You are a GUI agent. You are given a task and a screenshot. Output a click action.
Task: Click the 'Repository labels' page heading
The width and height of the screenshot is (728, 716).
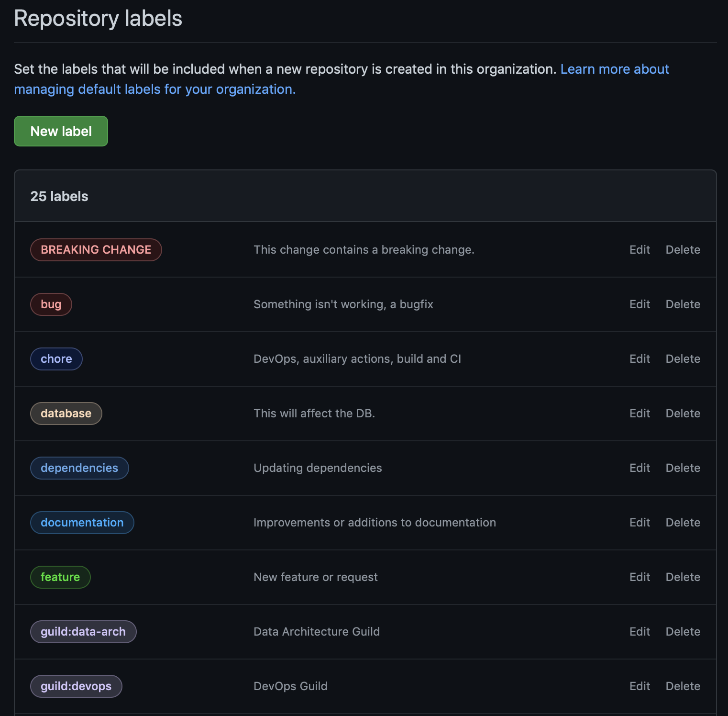click(x=98, y=19)
